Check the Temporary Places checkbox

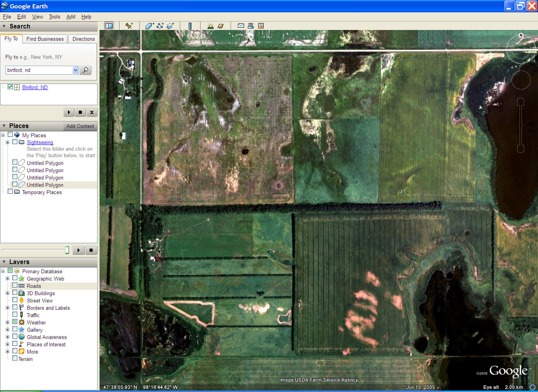click(x=10, y=191)
